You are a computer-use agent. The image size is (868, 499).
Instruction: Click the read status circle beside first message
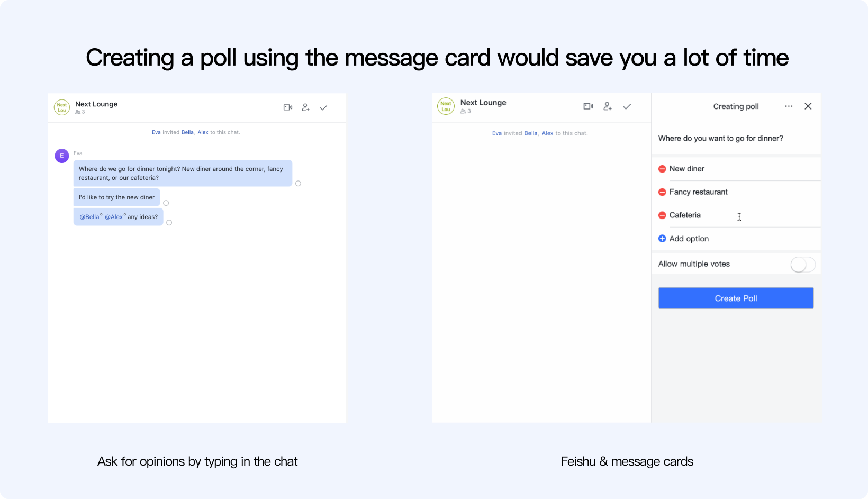click(x=298, y=184)
